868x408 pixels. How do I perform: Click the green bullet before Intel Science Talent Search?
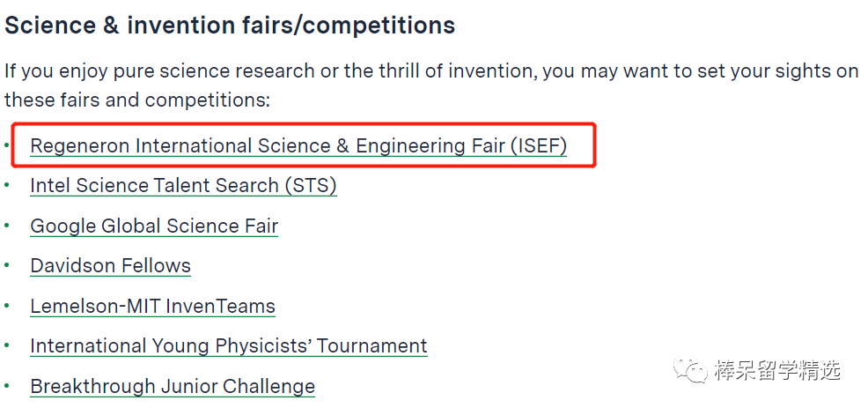(x=7, y=184)
